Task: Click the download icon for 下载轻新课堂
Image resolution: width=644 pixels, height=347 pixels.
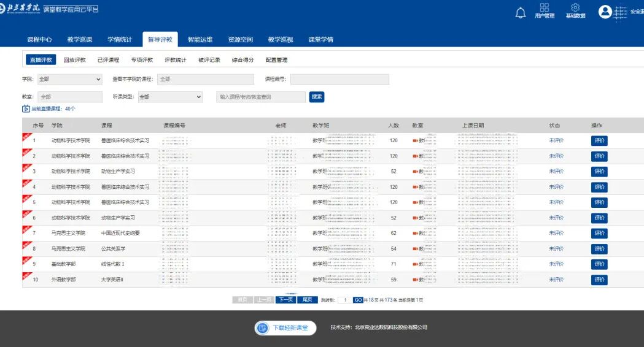Action: pos(262,328)
